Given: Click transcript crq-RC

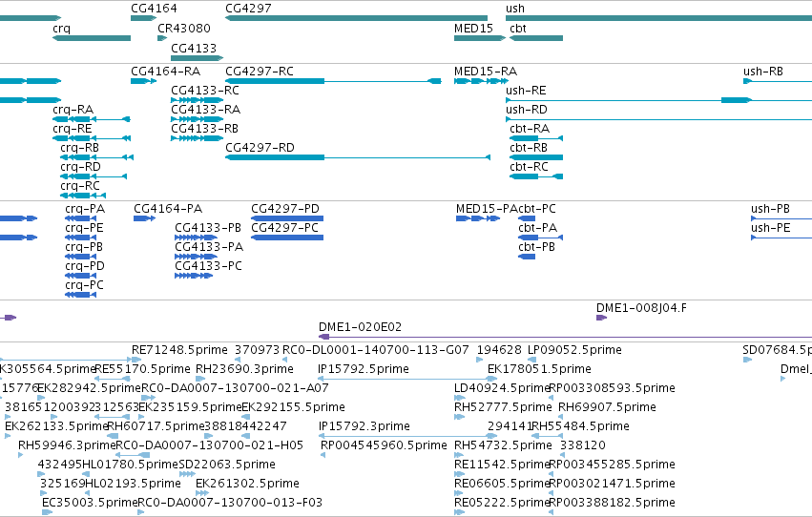Looking at the screenshot, I should point(83,196).
